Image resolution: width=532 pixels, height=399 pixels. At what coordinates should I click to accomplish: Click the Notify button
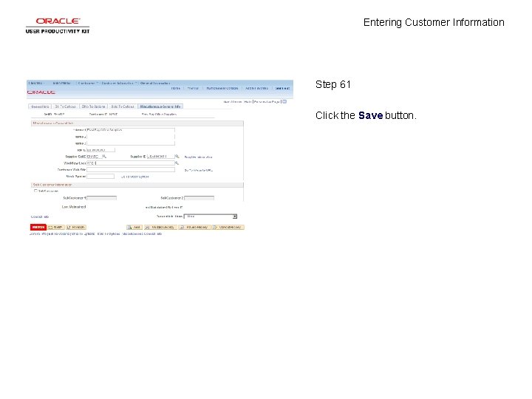click(x=56, y=227)
